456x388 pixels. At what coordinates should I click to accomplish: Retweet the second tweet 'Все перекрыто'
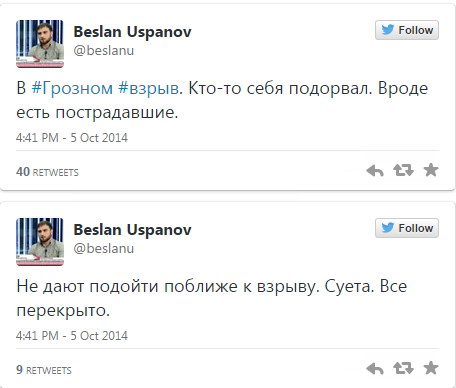[403, 368]
